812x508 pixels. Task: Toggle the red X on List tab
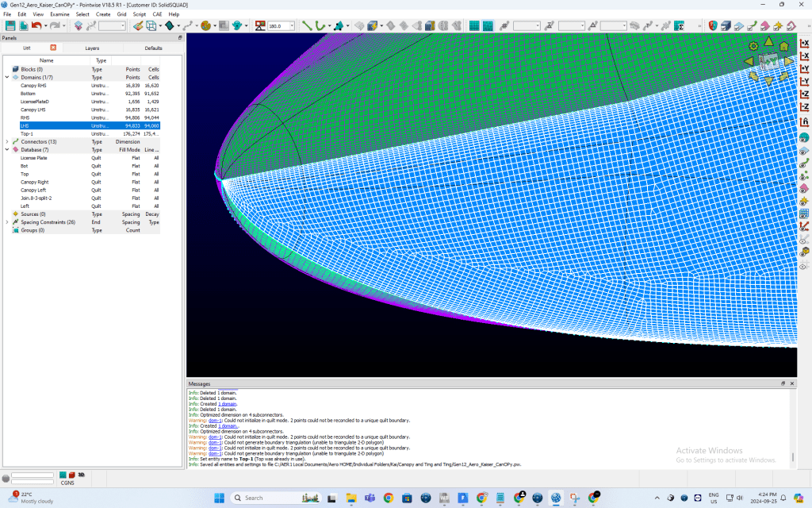(53, 48)
